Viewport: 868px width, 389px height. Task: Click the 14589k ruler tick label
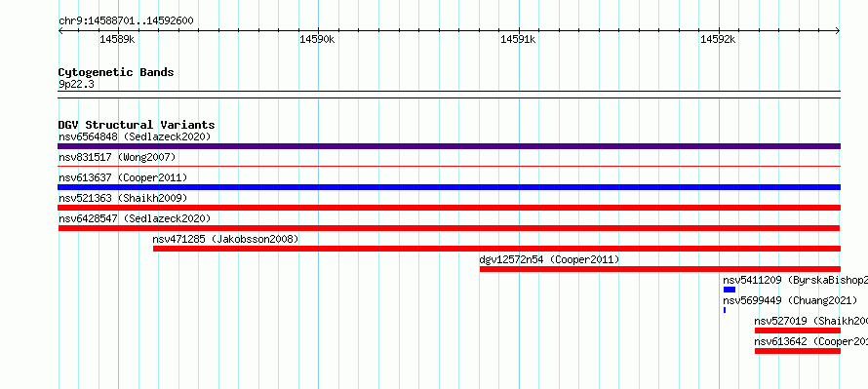tap(117, 39)
